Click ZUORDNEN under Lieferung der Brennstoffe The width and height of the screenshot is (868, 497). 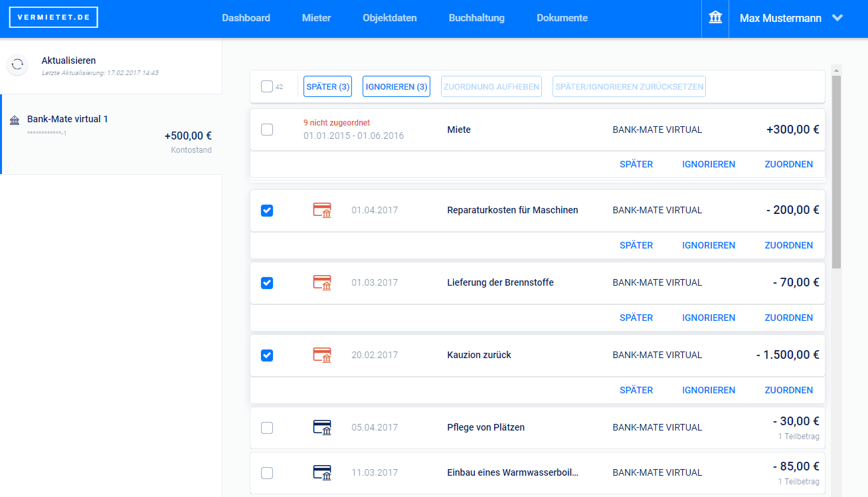point(789,318)
